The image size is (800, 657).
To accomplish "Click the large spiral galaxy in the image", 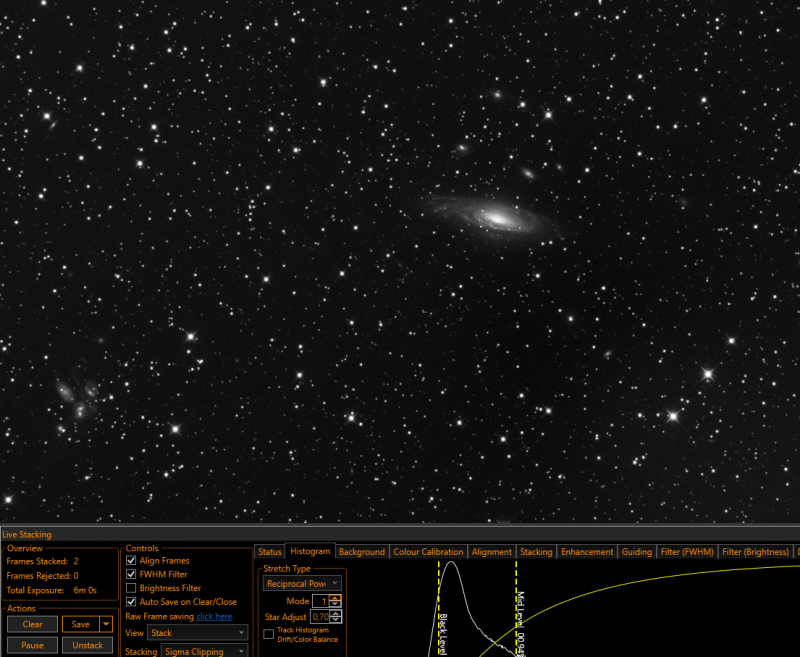I will (x=495, y=218).
